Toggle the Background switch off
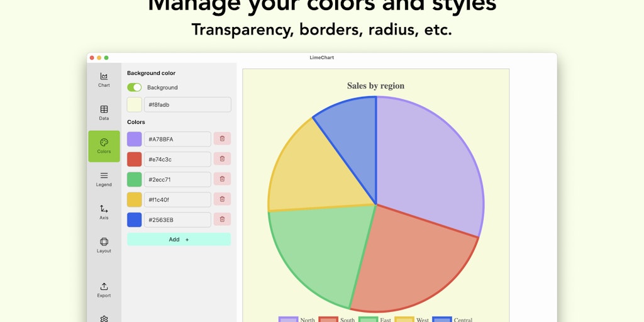644x322 pixels. pos(135,87)
